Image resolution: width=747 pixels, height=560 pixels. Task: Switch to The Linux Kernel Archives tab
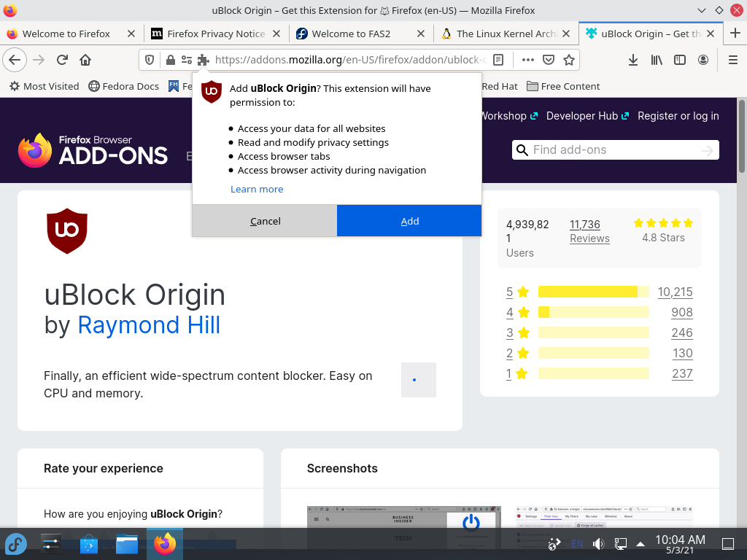coord(506,34)
